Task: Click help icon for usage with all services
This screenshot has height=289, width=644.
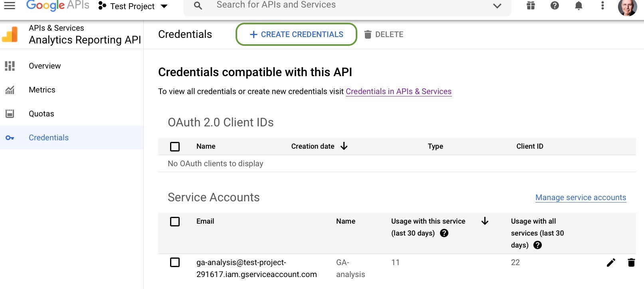Action: pyautogui.click(x=538, y=245)
